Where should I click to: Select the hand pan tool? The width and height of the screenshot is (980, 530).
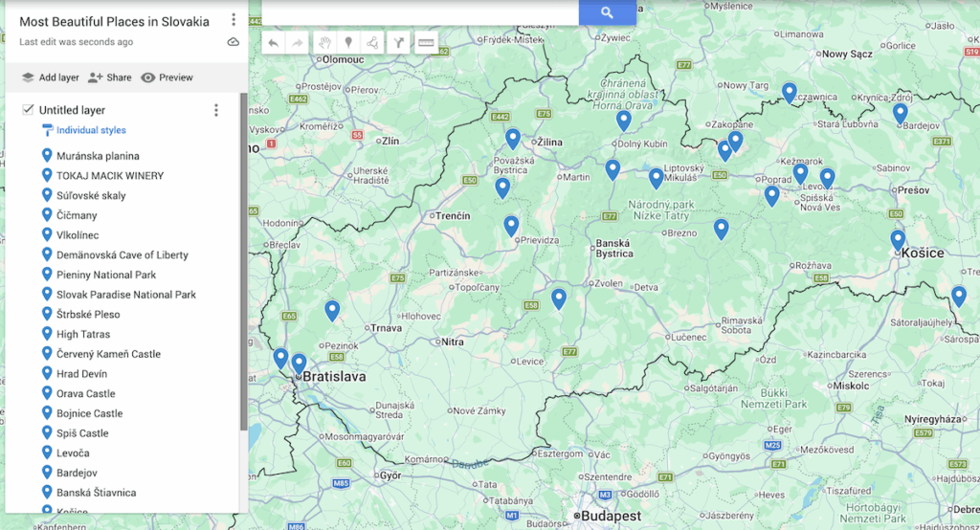click(324, 43)
